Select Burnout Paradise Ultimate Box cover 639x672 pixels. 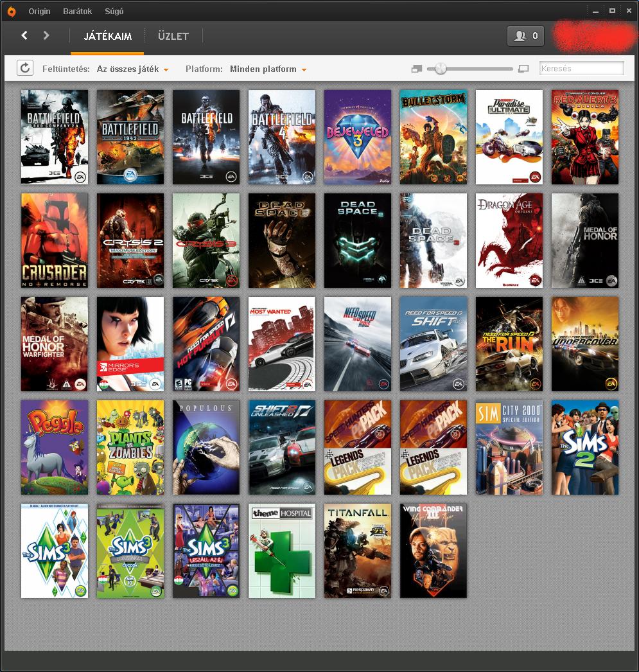[509, 137]
